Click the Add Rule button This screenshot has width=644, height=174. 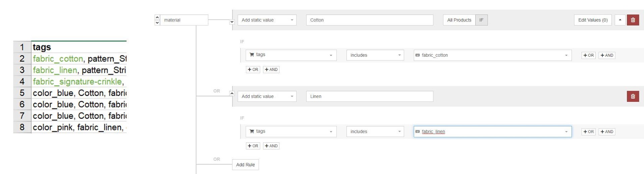pyautogui.click(x=246, y=165)
